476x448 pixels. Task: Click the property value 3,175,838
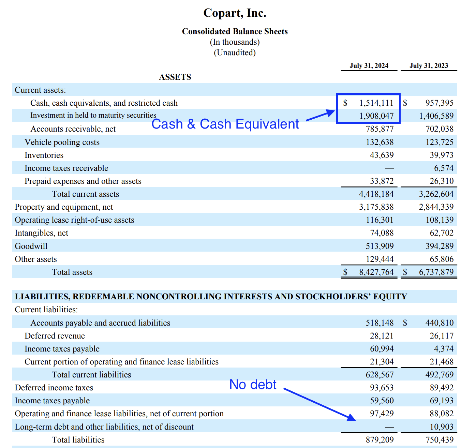[x=376, y=207]
